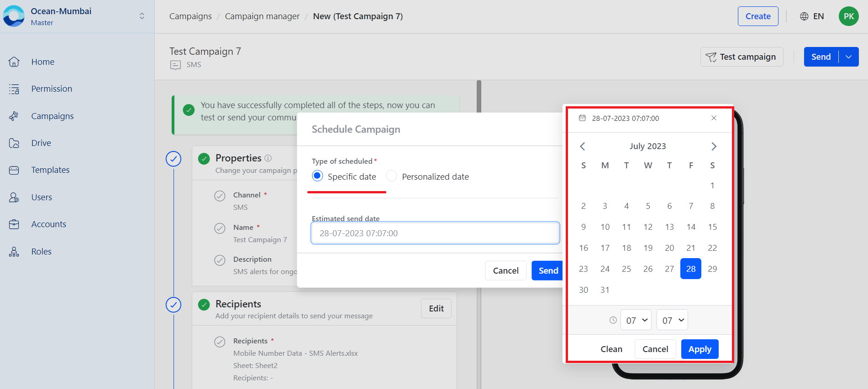Image resolution: width=868 pixels, height=389 pixels.
Task: Open the Users sidebar item
Action: [42, 197]
